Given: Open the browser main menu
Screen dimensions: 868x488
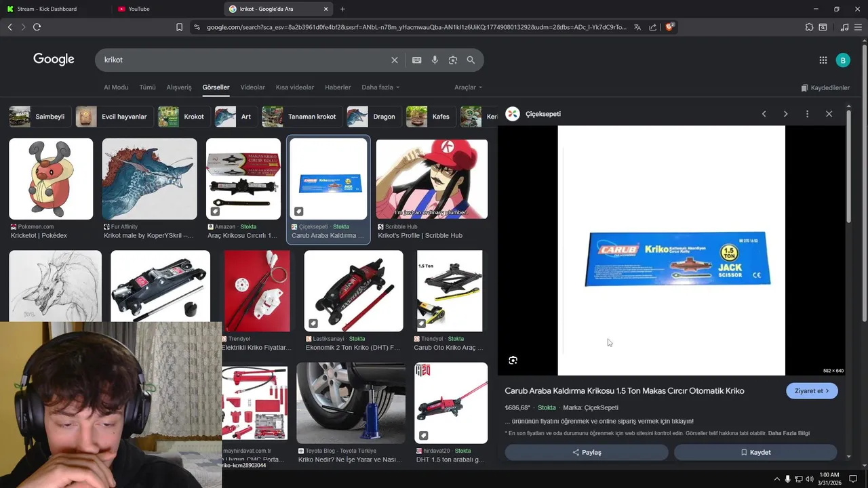Looking at the screenshot, I should (859, 27).
